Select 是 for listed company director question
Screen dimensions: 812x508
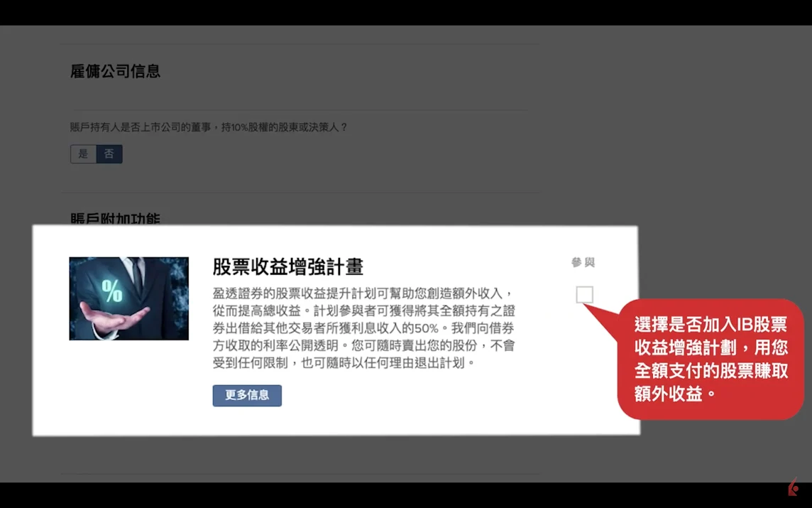[83, 154]
